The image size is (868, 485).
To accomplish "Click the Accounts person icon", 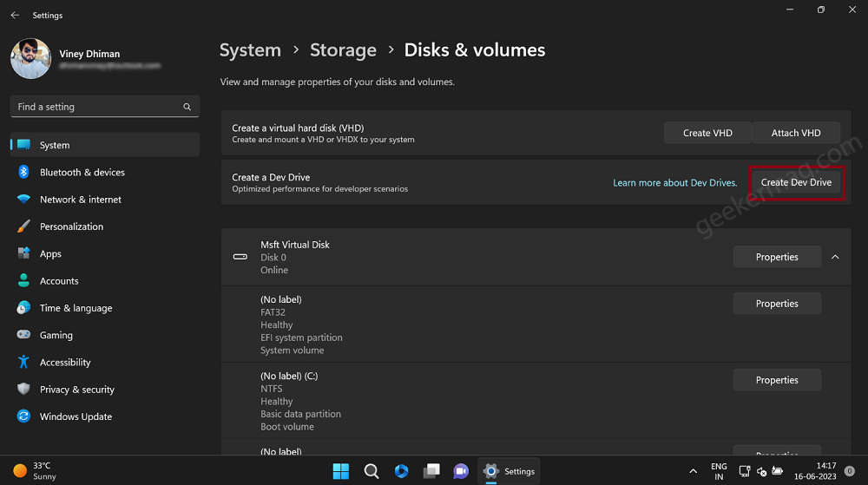I will 23,280.
